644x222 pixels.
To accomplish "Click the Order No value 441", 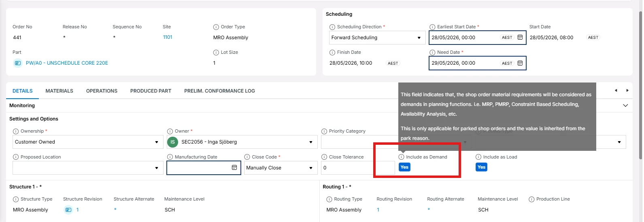I will (x=17, y=38).
